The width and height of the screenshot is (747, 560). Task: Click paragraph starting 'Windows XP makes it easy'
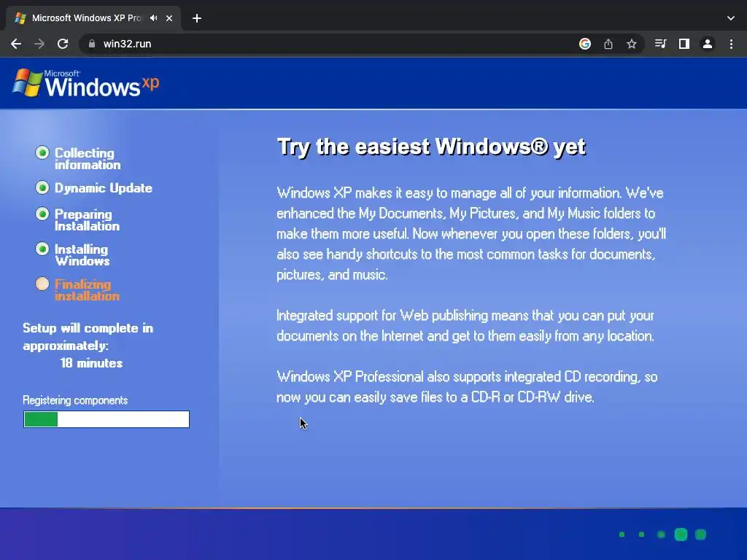click(471, 234)
